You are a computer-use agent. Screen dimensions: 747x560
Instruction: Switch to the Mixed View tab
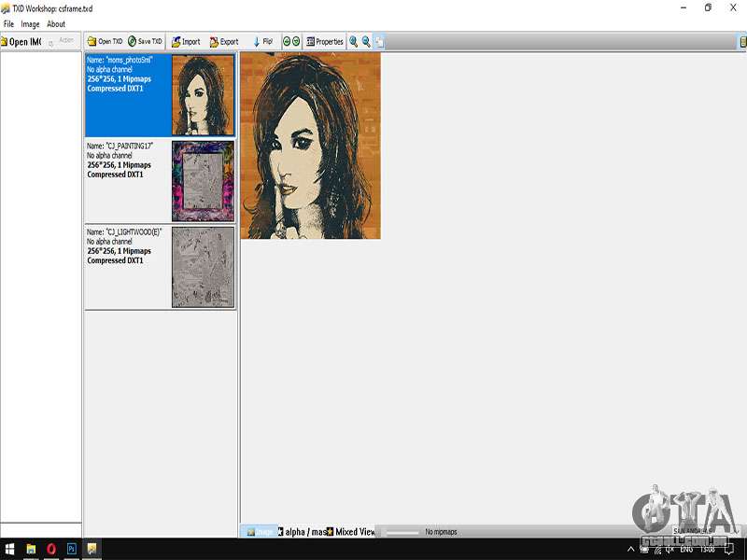[350, 532]
